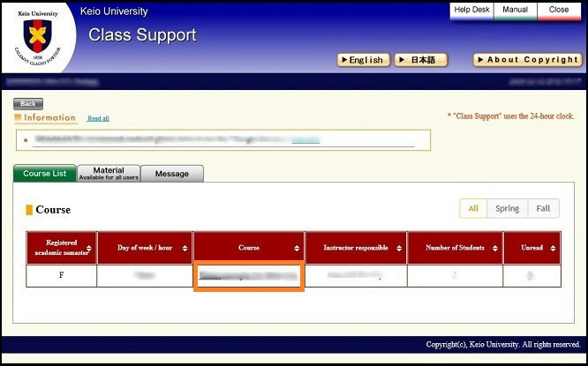Sort the Course column using arrows
The height and width of the screenshot is (366, 588).
pos(297,249)
